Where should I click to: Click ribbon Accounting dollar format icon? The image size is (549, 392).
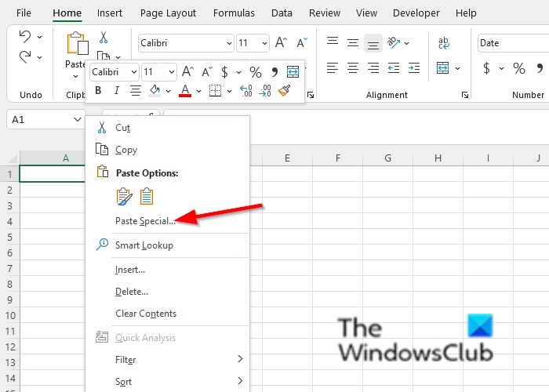pyautogui.click(x=486, y=68)
